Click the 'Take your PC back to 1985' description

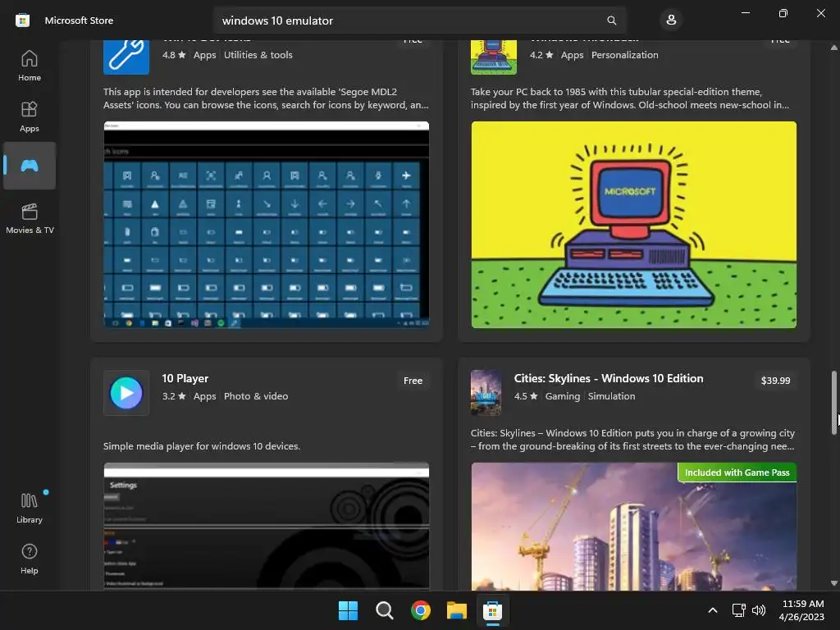point(630,98)
